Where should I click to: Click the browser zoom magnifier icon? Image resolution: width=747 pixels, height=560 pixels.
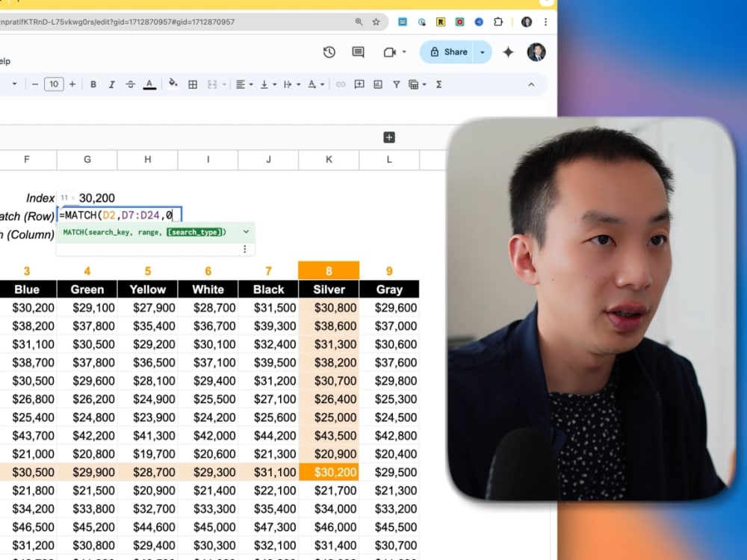pyautogui.click(x=359, y=22)
